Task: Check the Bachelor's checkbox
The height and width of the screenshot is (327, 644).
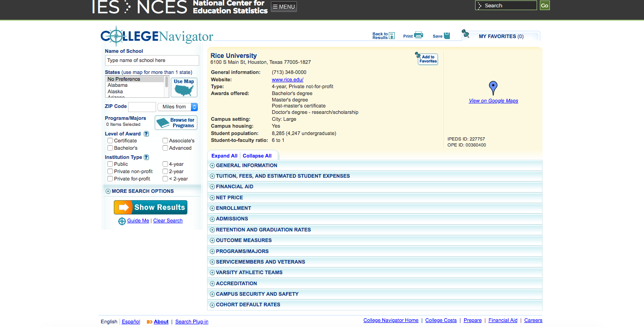Action: click(110, 148)
